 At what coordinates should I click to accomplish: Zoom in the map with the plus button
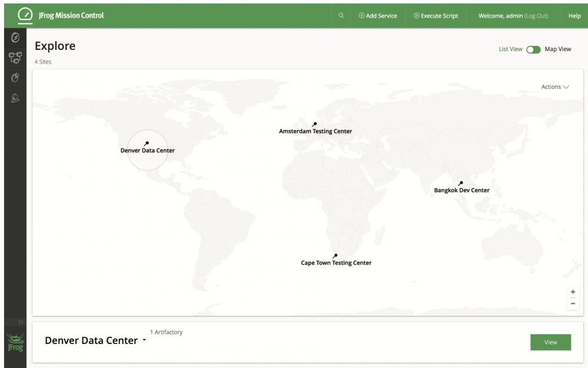(x=573, y=292)
